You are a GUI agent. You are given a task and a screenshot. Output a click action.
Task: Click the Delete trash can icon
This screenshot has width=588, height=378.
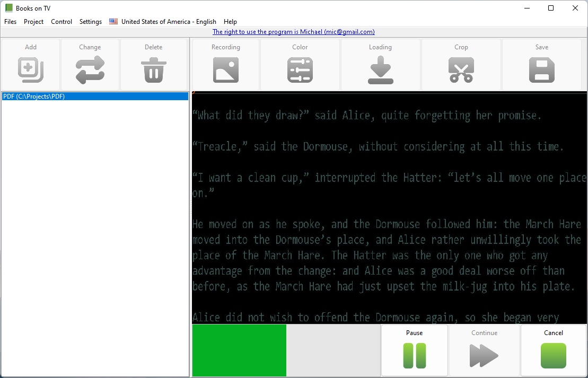coord(154,70)
